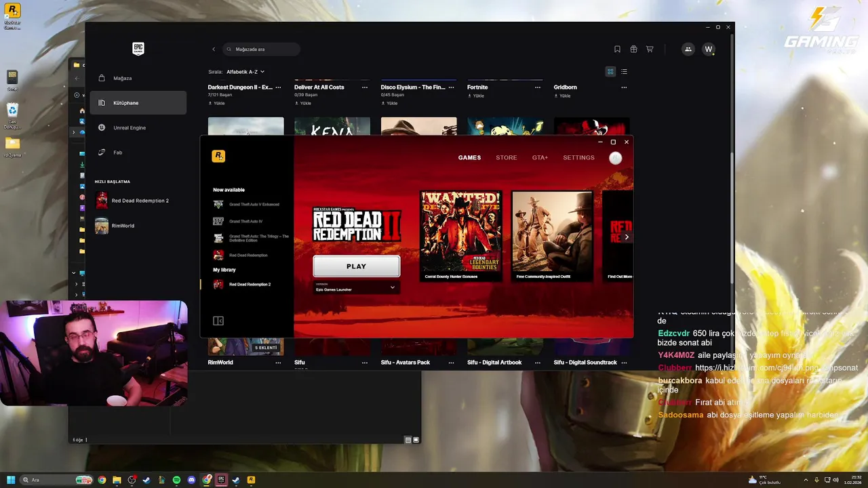This screenshot has width=868, height=488.
Task: Open Darkest Dungeon II more options menu
Action: [278, 87]
